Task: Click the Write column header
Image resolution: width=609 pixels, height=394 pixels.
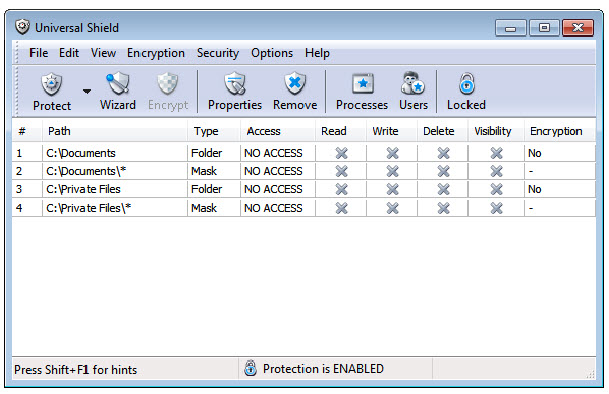Action: pos(392,131)
